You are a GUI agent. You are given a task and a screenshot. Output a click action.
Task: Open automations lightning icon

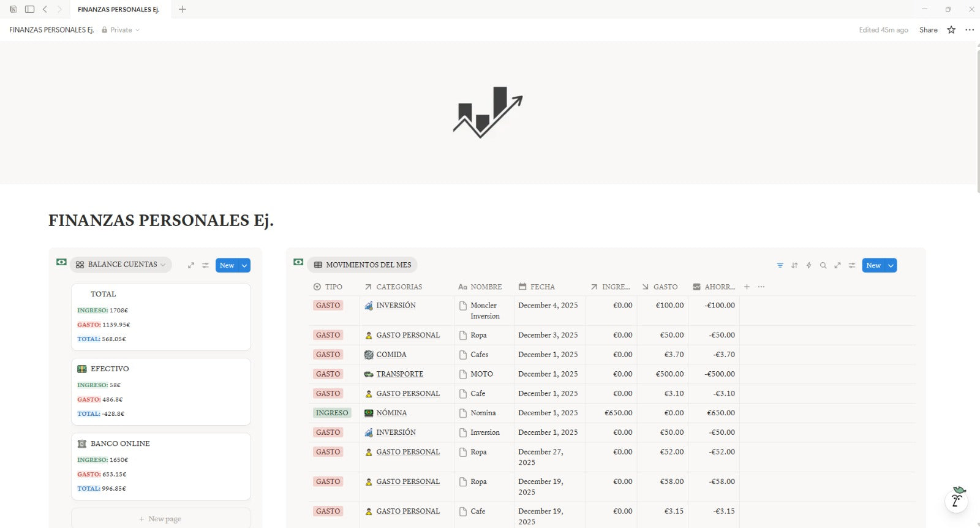pyautogui.click(x=809, y=265)
